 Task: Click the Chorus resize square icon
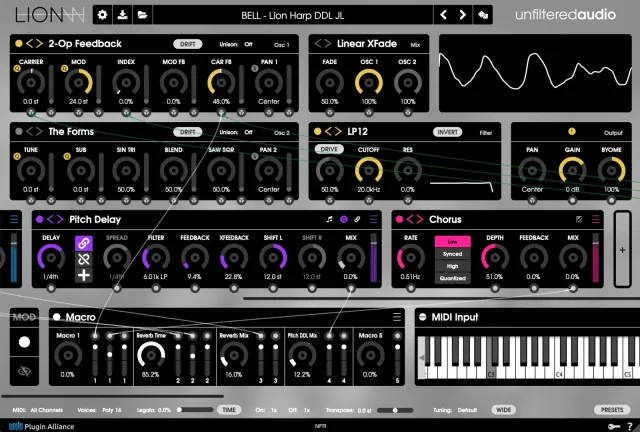(579, 220)
